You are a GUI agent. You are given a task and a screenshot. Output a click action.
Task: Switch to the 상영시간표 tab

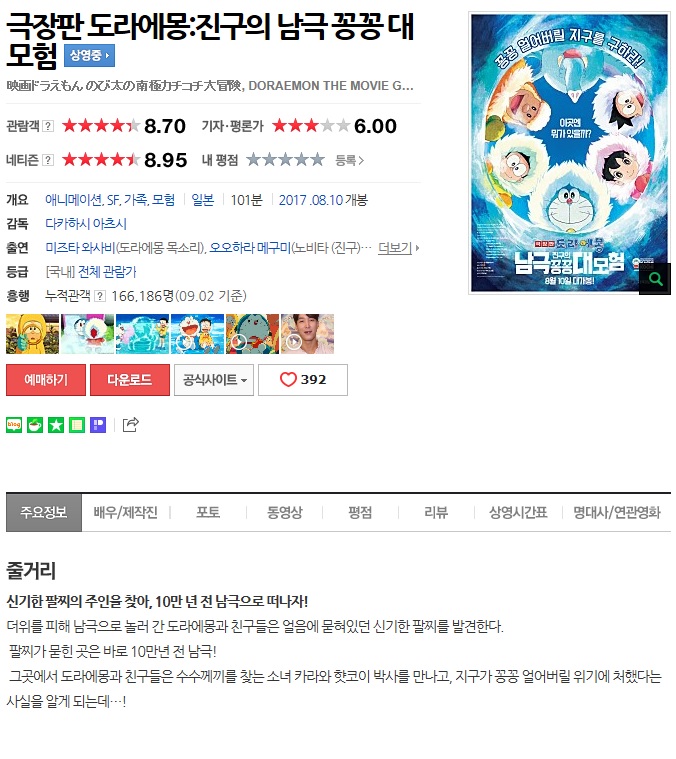(x=518, y=512)
